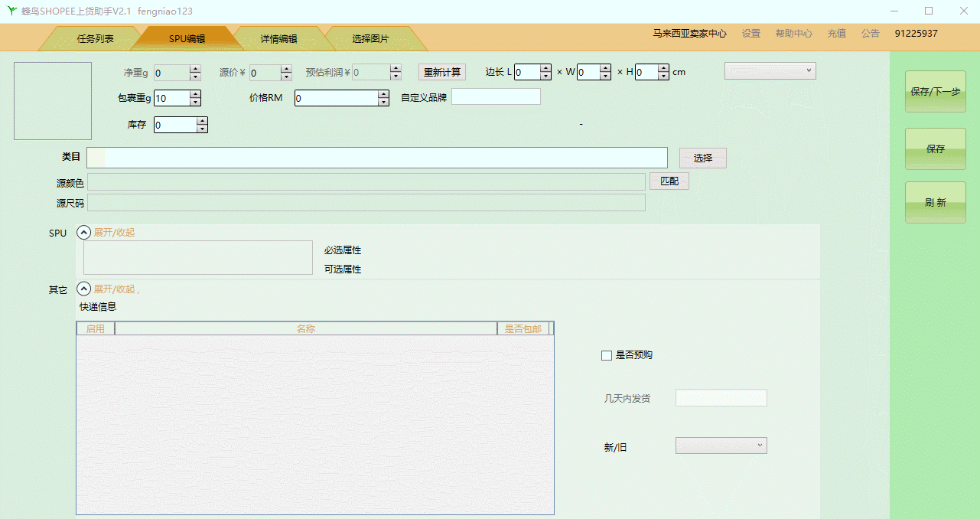Click the 重新计算 button
Viewport: 980px width, 519px height.
(x=442, y=73)
